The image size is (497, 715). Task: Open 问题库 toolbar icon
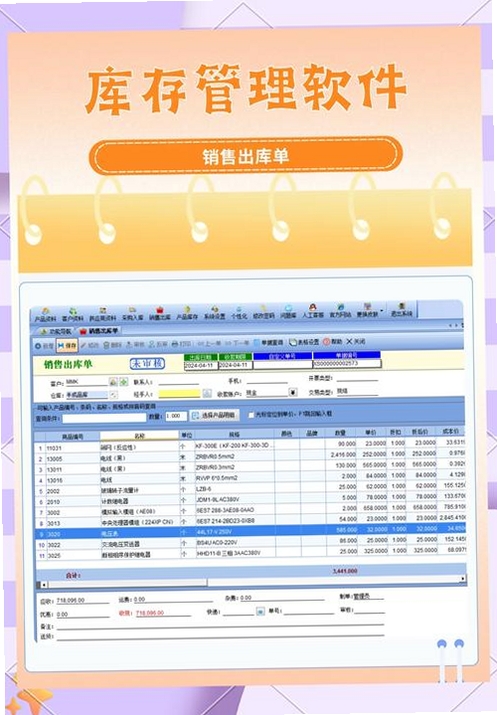pos(288,312)
